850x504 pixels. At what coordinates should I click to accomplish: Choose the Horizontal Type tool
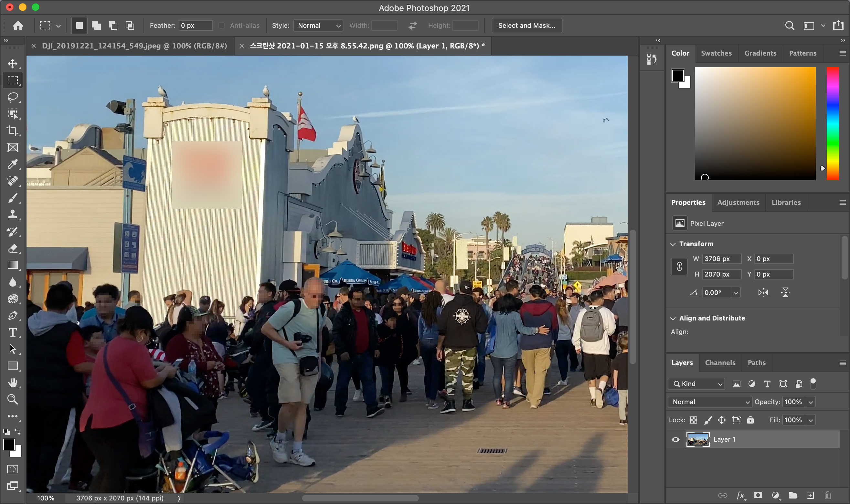[13, 332]
